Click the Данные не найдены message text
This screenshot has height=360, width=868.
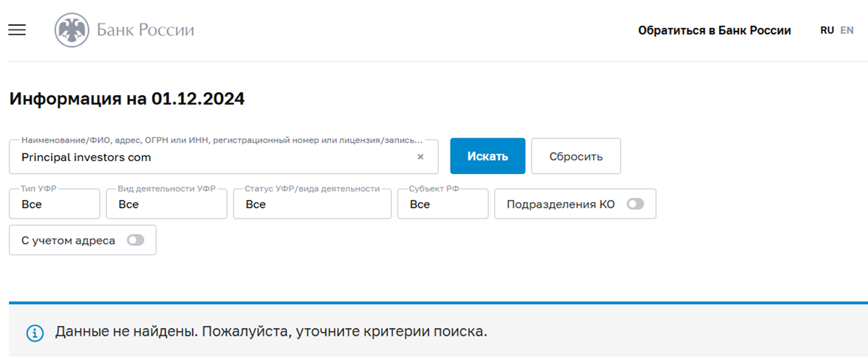pos(271,331)
